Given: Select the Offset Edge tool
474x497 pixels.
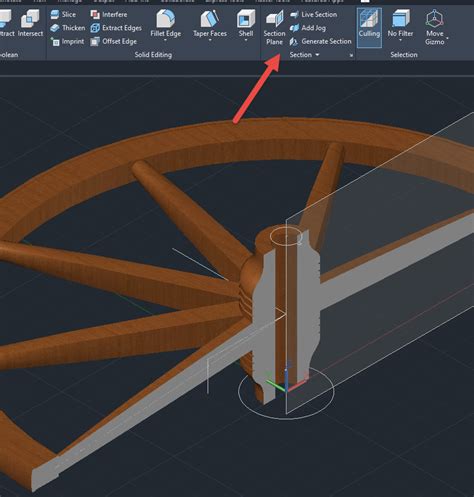Looking at the screenshot, I should [x=114, y=41].
